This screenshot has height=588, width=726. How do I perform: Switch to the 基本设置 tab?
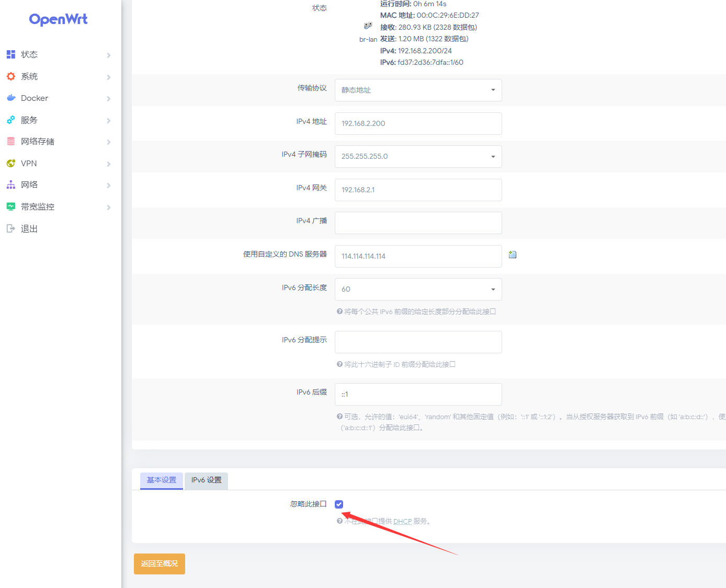[x=162, y=480]
